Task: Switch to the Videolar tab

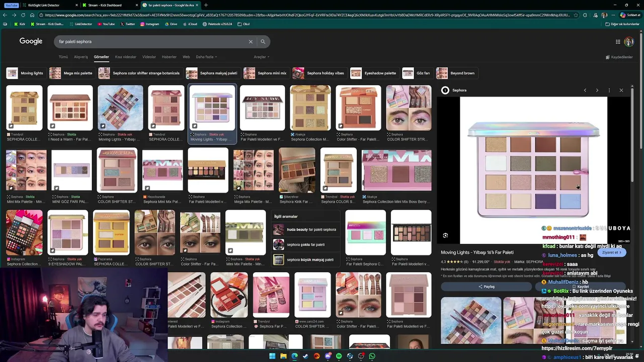Action: [x=149, y=57]
